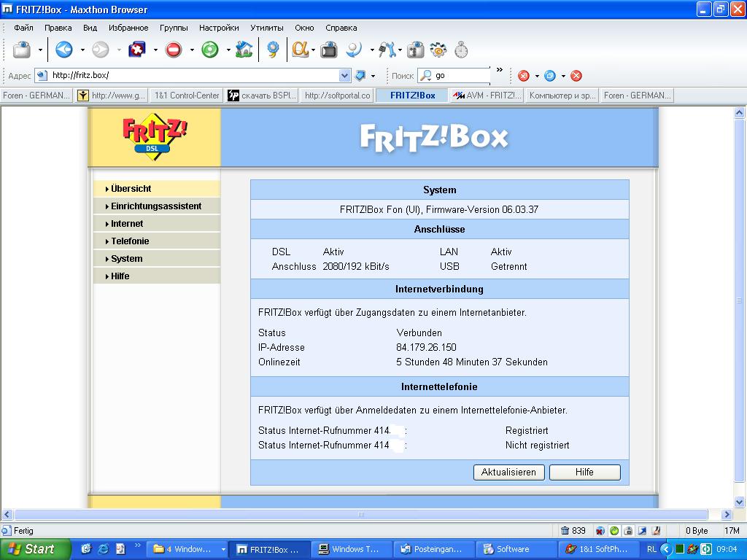Click the magnifier search icon in search box
747x560 pixels.
(x=425, y=75)
